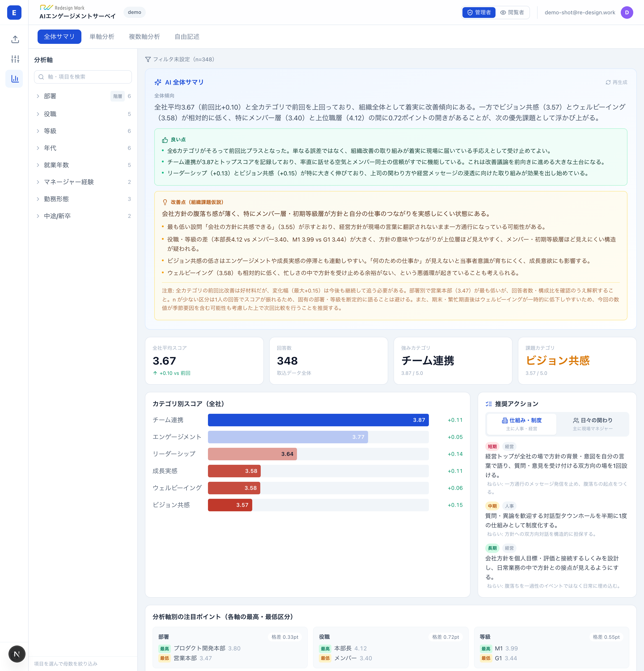Click the ウェルビーイング 3.58 score bar

click(x=234, y=488)
